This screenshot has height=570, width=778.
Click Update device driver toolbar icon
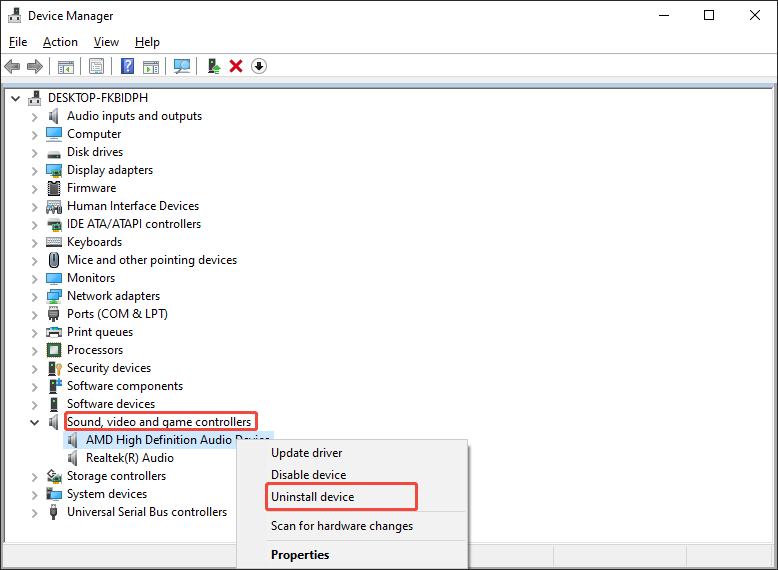click(213, 66)
